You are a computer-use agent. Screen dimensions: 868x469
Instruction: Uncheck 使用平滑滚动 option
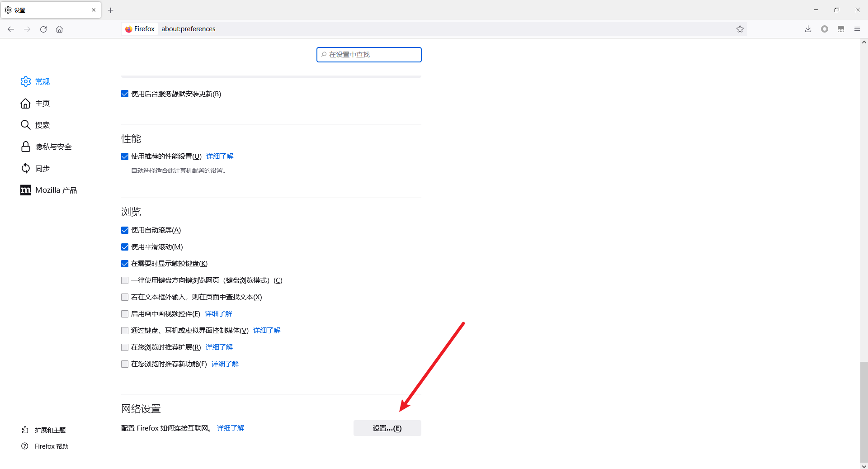coord(125,247)
